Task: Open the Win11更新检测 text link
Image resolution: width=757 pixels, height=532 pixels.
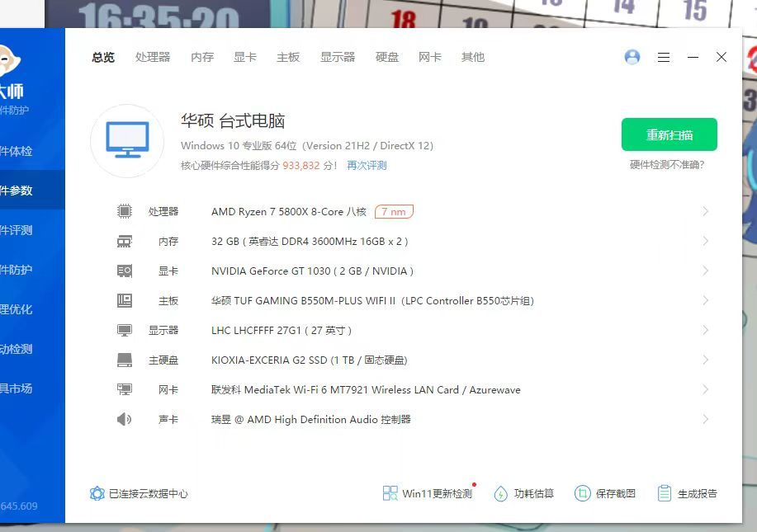Action: (x=437, y=494)
